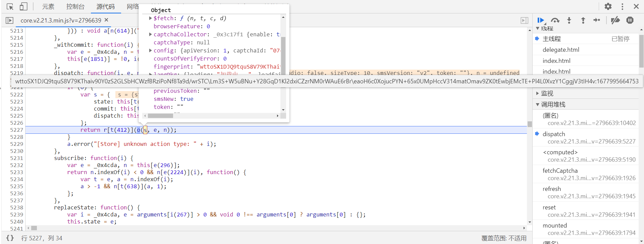
Task: Expand the config property in popup
Action: pos(150,50)
